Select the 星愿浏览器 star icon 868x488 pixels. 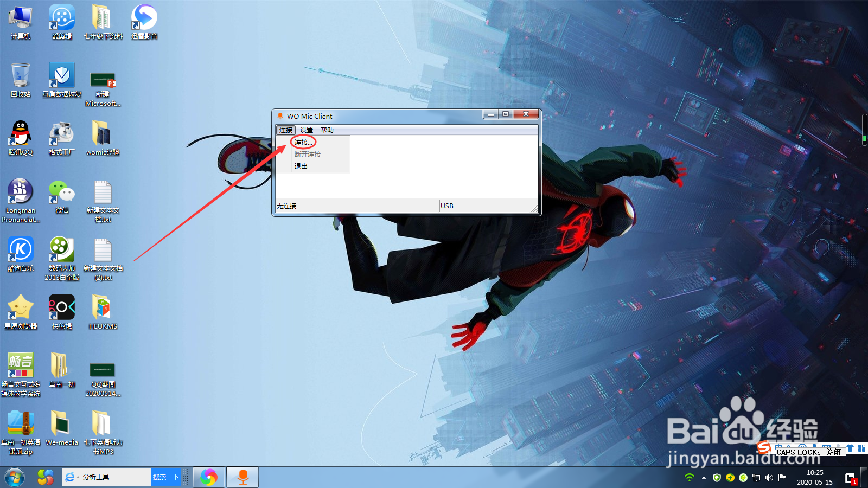[21, 312]
